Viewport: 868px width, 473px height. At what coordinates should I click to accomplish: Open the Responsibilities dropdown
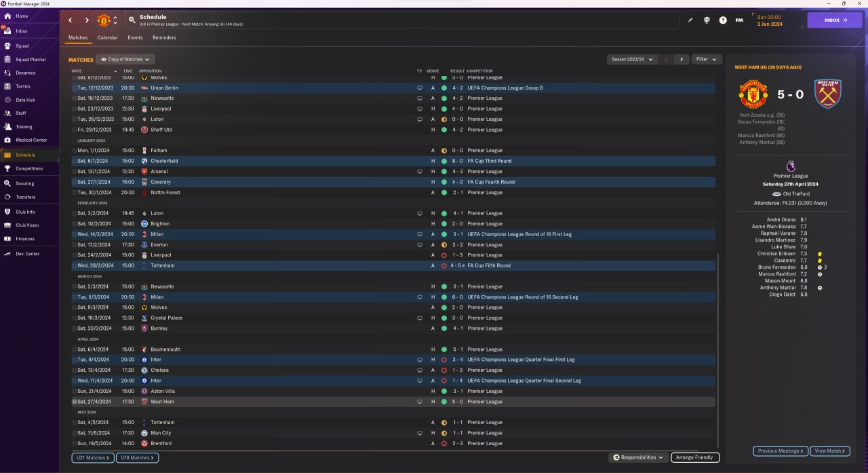638,457
